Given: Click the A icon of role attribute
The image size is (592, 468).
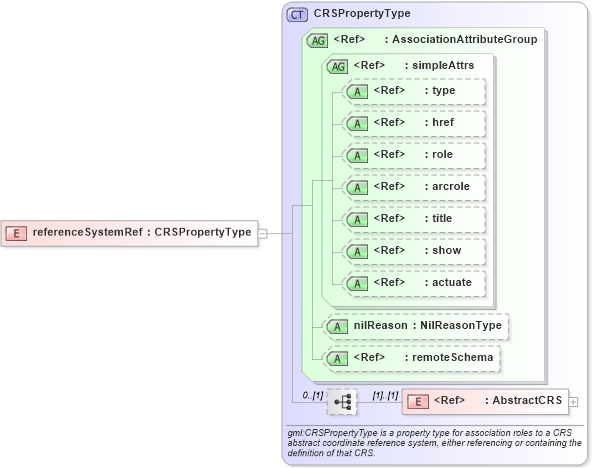Looking at the screenshot, I should 357,156.
